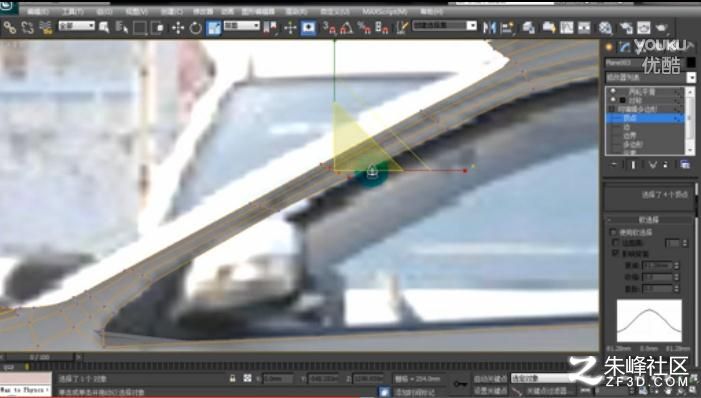701x398 pixels.
Task: Open the Tools menu in menu bar
Action: (72, 12)
